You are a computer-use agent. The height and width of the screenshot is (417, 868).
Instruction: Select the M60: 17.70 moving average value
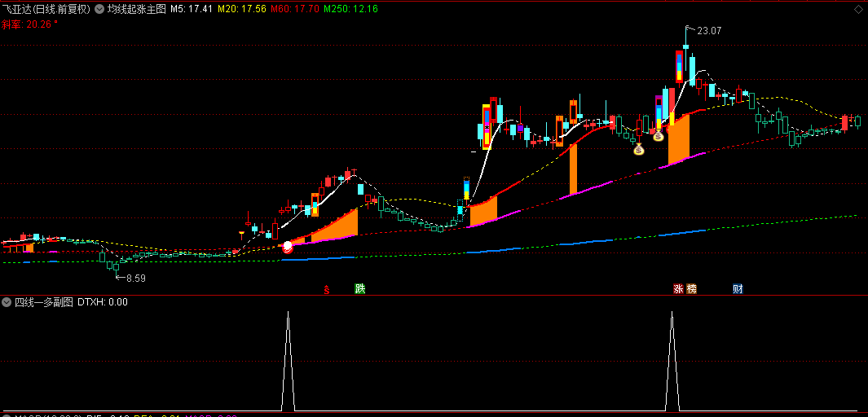coord(295,10)
